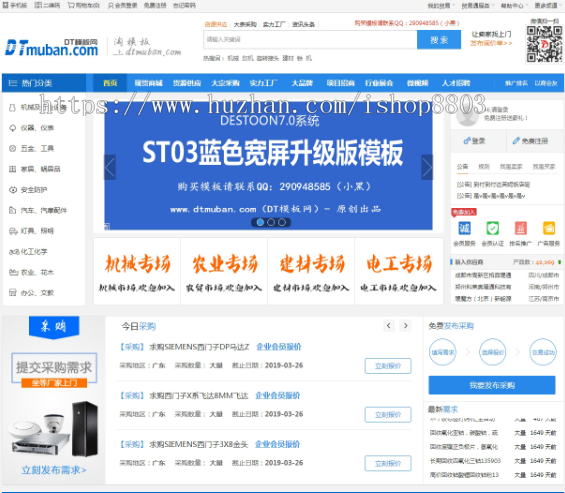This screenshot has height=493, width=565.
Task: Select the third carousel dot indicator
Action: (x=282, y=222)
